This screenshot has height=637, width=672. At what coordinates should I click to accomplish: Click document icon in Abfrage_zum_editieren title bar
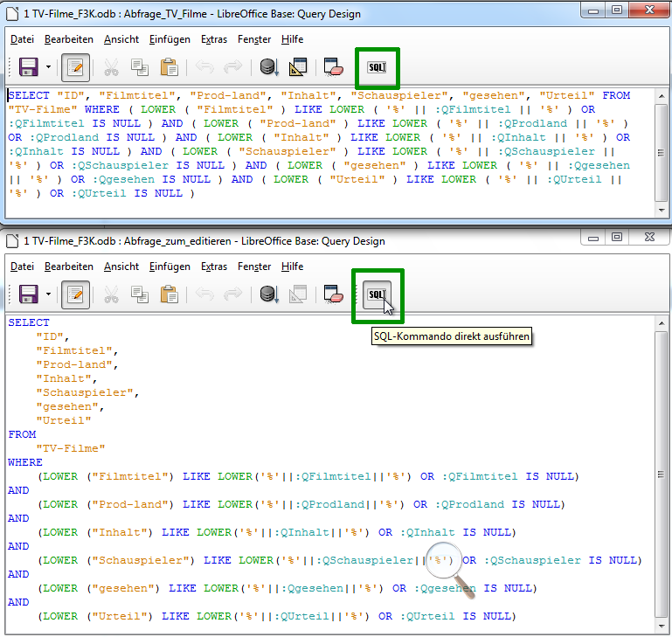(12, 241)
